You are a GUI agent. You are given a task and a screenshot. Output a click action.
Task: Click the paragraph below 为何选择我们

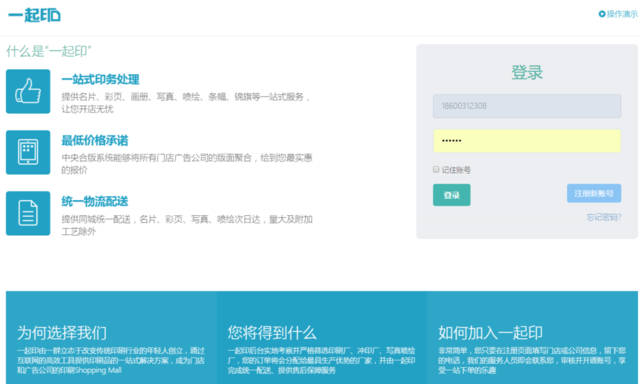pos(111,361)
